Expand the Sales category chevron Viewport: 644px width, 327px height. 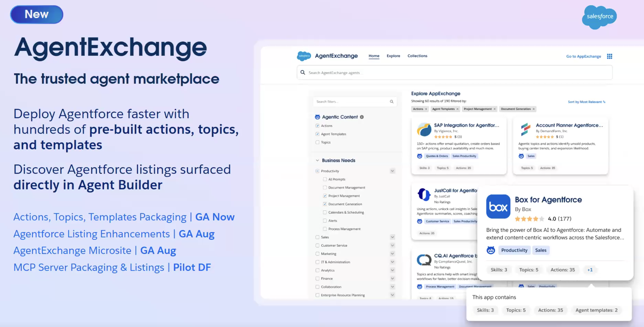392,237
